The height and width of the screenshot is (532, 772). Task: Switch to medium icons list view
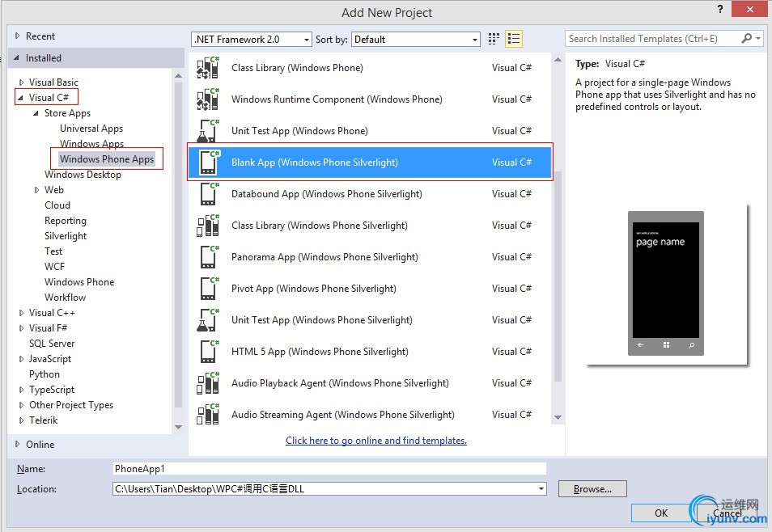click(514, 39)
